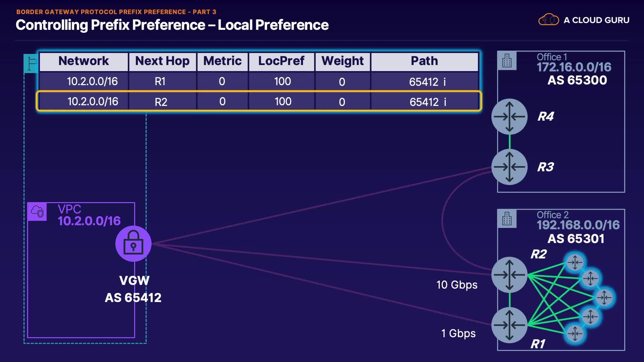644x362 pixels.
Task: Click the R1 next hop cell
Action: point(160,81)
